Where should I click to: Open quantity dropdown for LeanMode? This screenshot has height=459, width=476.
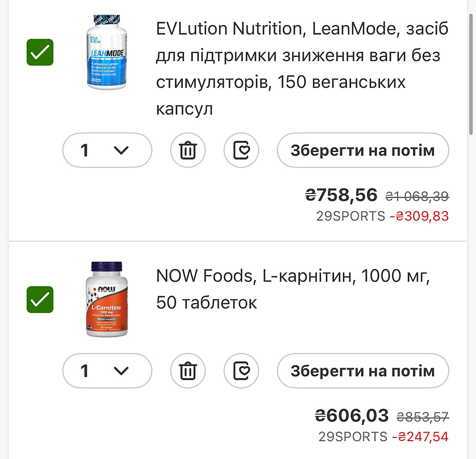pyautogui.click(x=107, y=150)
